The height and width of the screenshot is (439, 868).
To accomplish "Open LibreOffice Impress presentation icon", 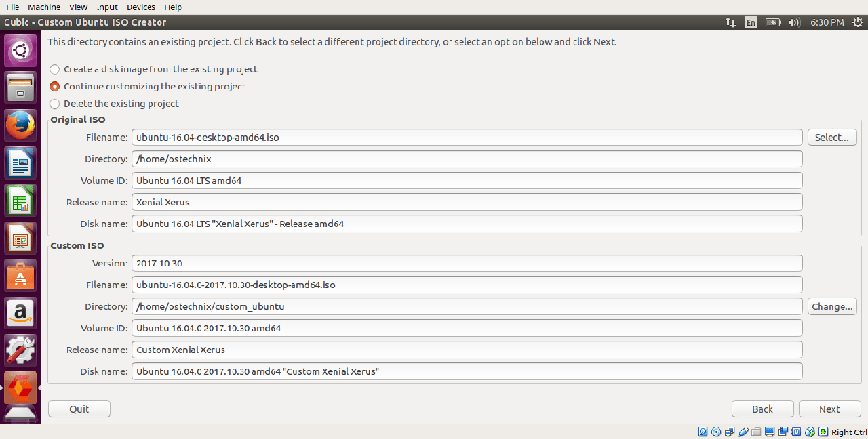I will pyautogui.click(x=20, y=238).
